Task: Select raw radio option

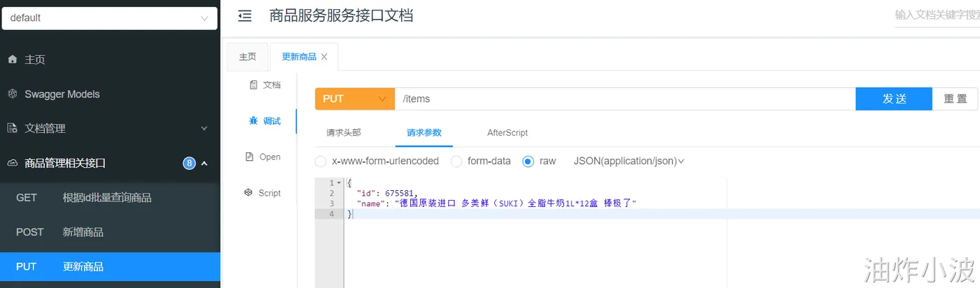Action: (x=528, y=161)
